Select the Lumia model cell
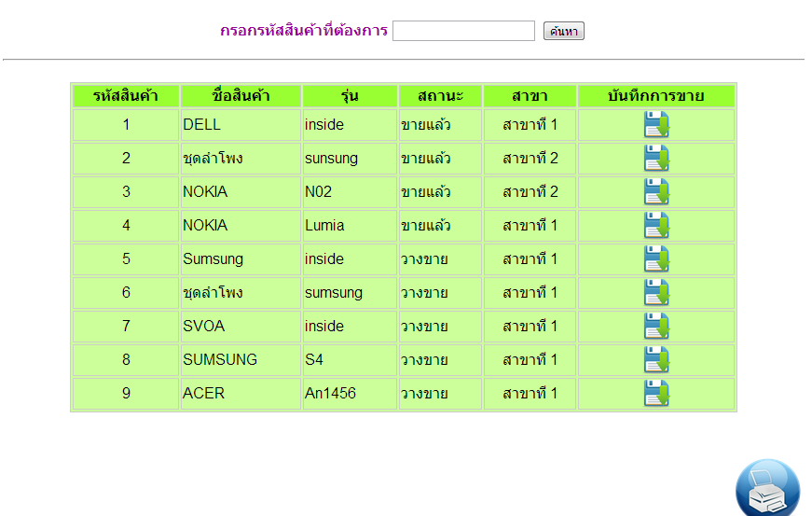The image size is (812, 516). 350,226
